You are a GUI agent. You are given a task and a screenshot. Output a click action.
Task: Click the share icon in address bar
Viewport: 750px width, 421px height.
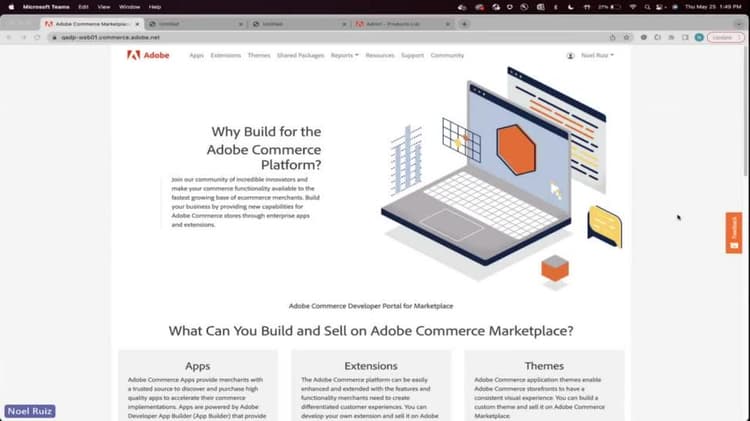tap(612, 37)
